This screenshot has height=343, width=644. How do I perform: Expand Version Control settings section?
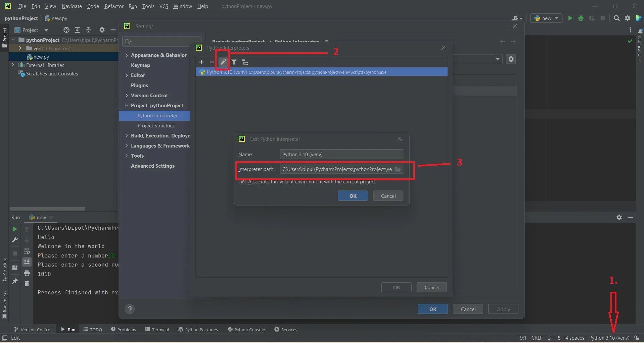(127, 96)
